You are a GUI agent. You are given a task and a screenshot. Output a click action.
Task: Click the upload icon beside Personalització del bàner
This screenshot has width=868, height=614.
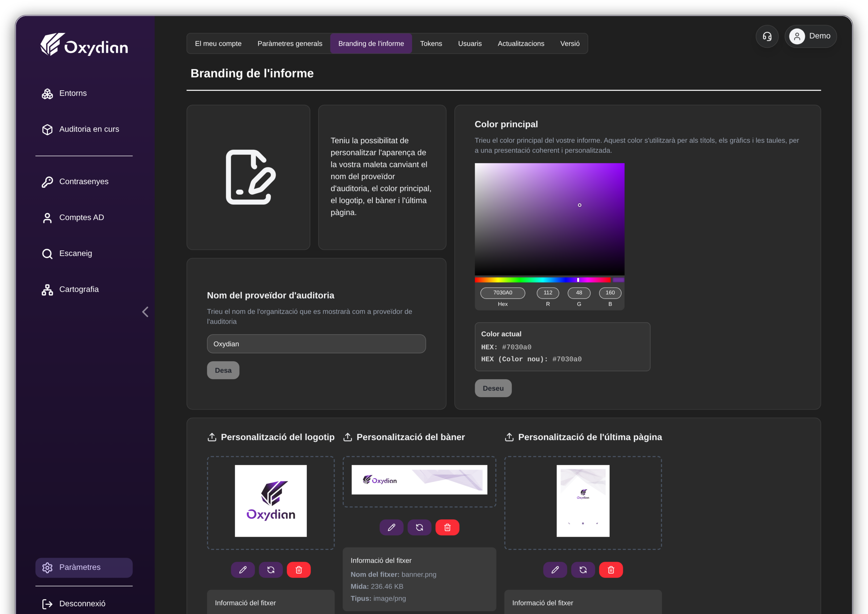(x=348, y=437)
